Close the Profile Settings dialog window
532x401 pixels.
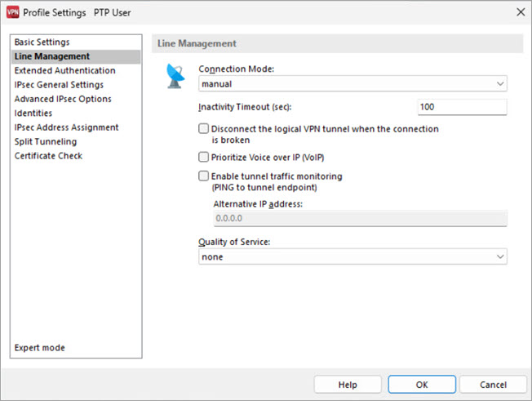pyautogui.click(x=520, y=12)
